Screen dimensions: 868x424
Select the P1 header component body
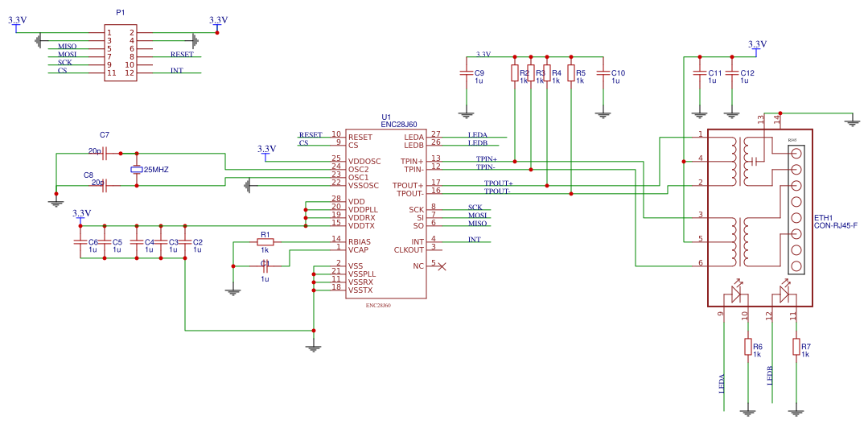pos(120,53)
